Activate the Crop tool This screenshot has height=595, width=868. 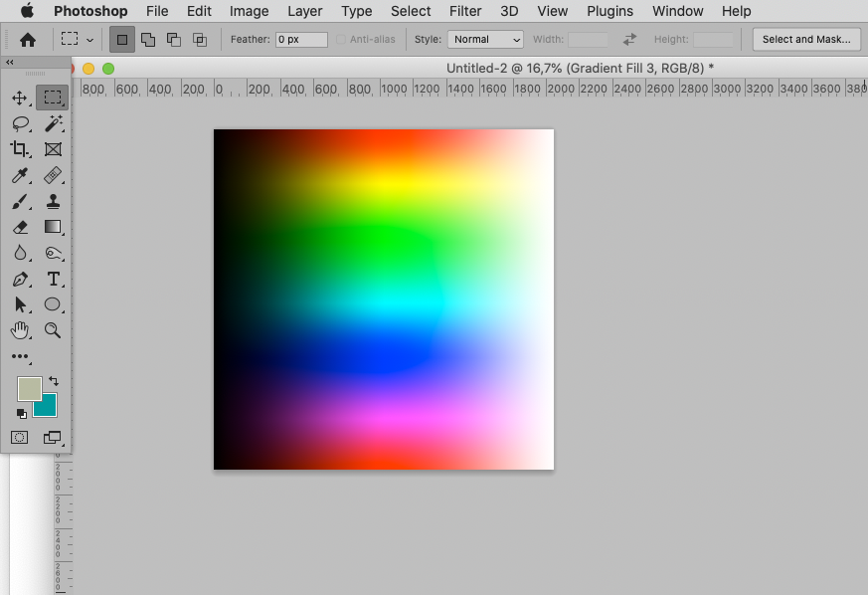[x=21, y=150]
